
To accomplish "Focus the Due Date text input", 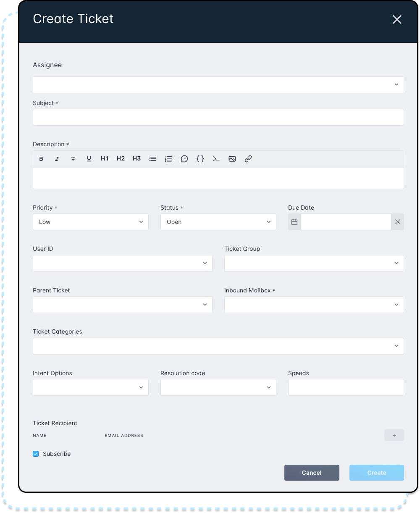I will point(346,222).
